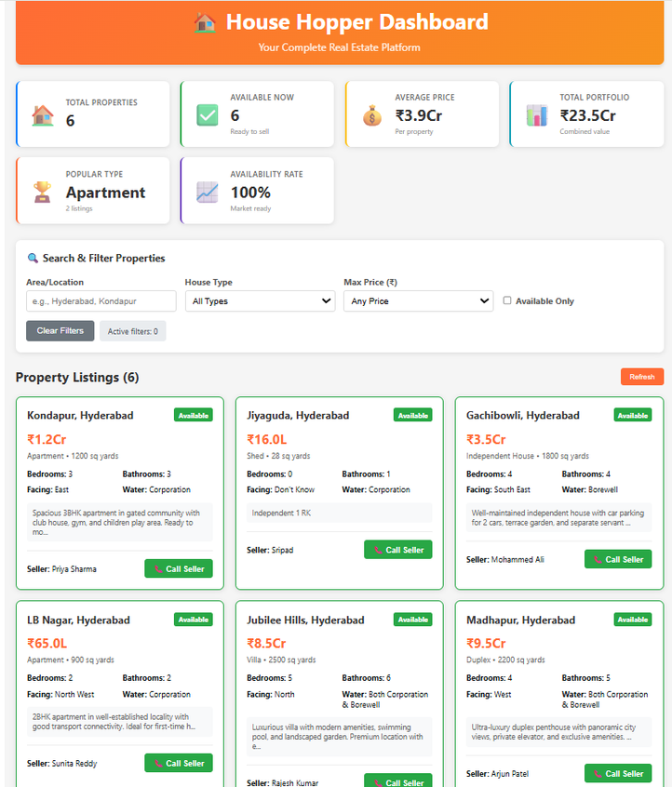Click the house icon on Total Properties card
The width and height of the screenshot is (672, 787).
43,115
